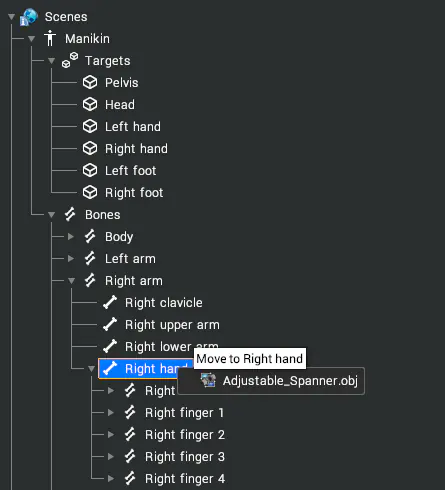Collapse the Manikin tree node

pos(31,39)
